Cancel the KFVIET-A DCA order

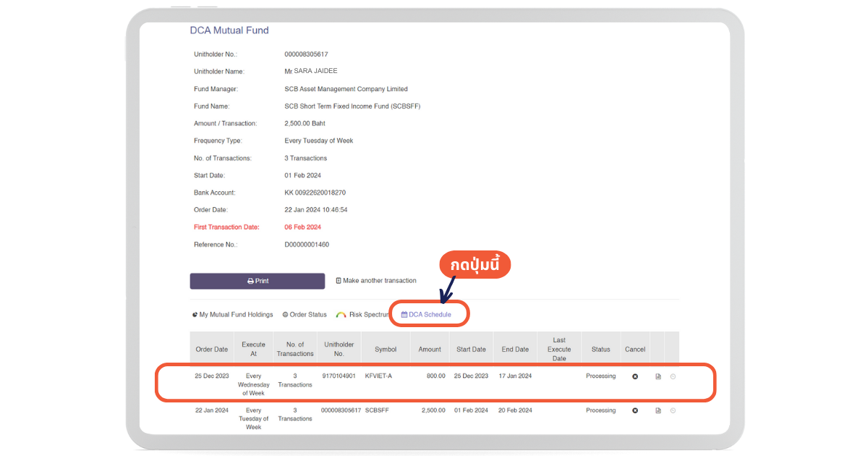pyautogui.click(x=635, y=376)
